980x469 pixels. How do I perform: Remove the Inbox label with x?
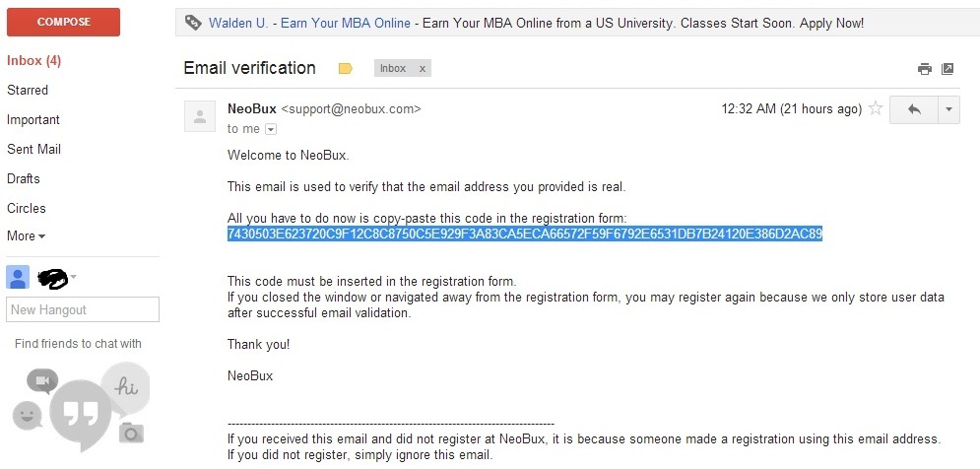tap(422, 69)
